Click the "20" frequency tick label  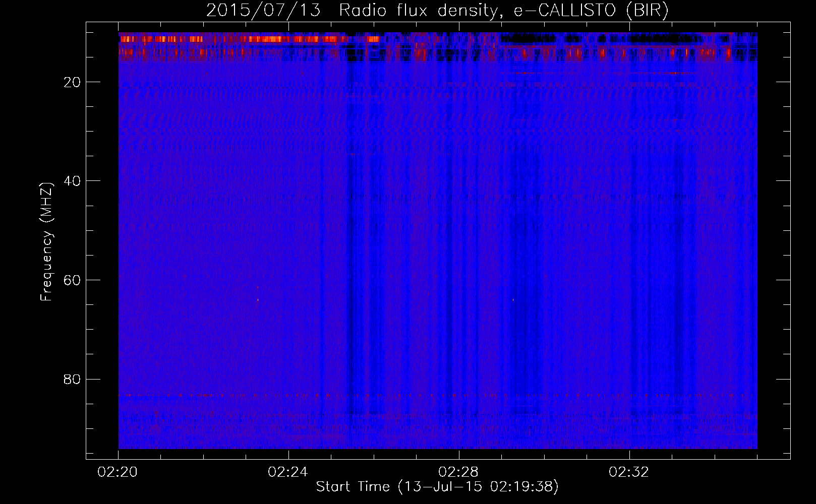73,82
